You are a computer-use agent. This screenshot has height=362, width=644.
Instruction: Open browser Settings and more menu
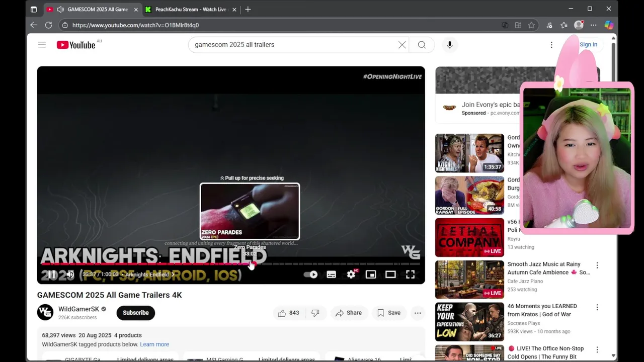pyautogui.click(x=594, y=25)
